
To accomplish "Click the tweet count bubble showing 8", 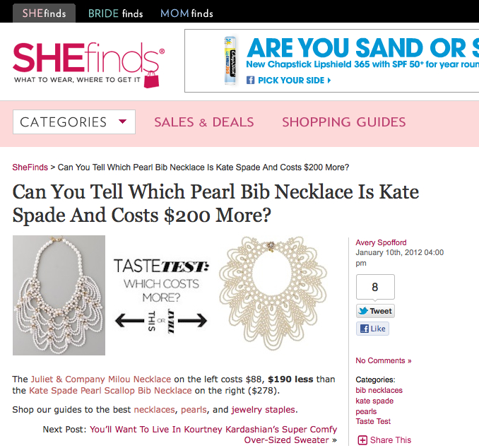I will 375,287.
